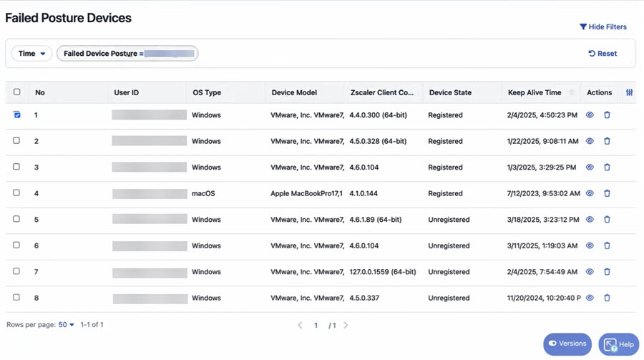Screen dimensions: 644x360
Task: Click the trash icon for row 5
Action: pyautogui.click(x=607, y=220)
